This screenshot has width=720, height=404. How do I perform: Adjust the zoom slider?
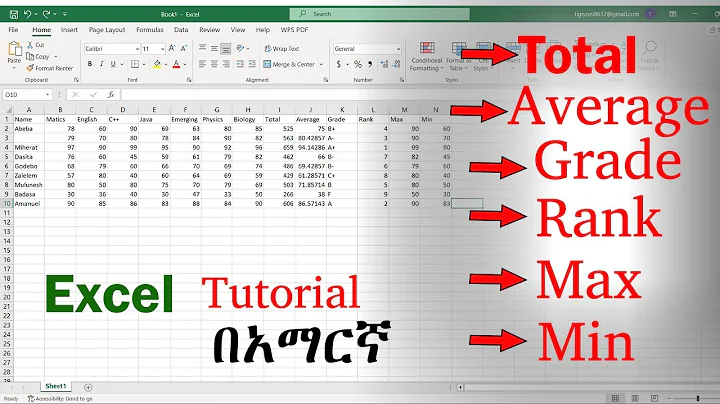point(698,398)
